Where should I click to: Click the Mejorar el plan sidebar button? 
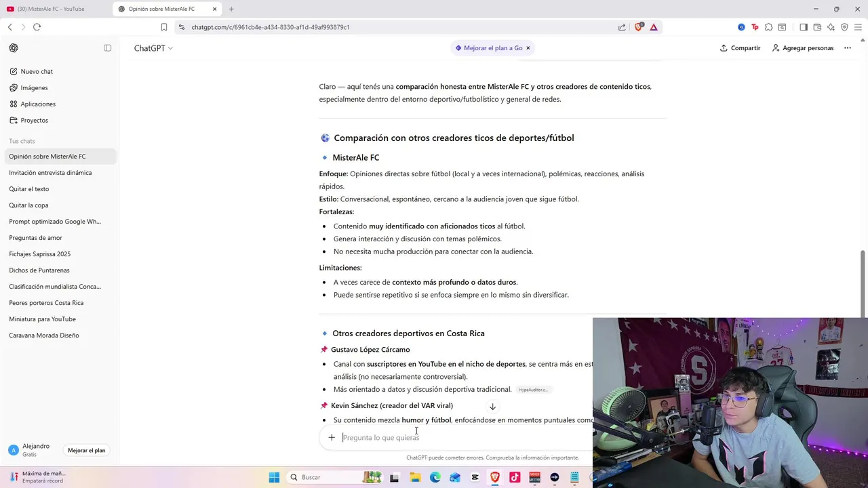pos(87,450)
